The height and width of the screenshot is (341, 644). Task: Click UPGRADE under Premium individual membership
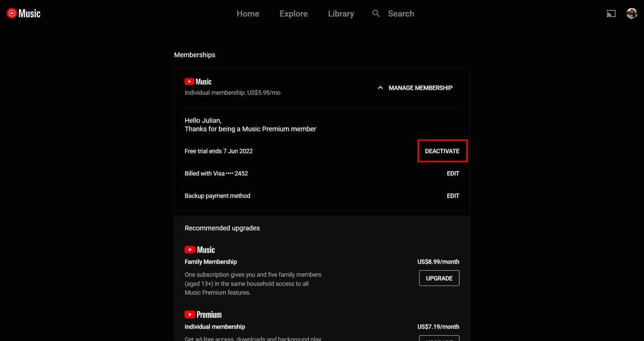point(439,339)
